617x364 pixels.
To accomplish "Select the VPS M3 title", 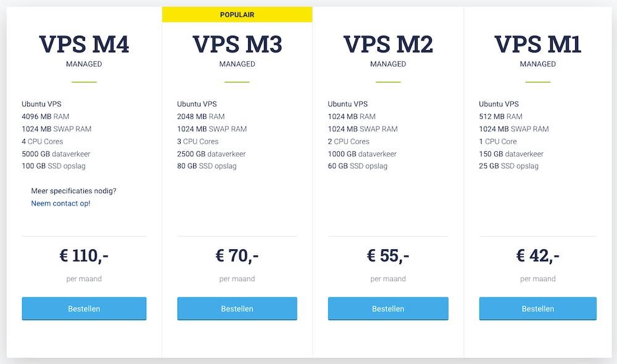I will [x=237, y=44].
